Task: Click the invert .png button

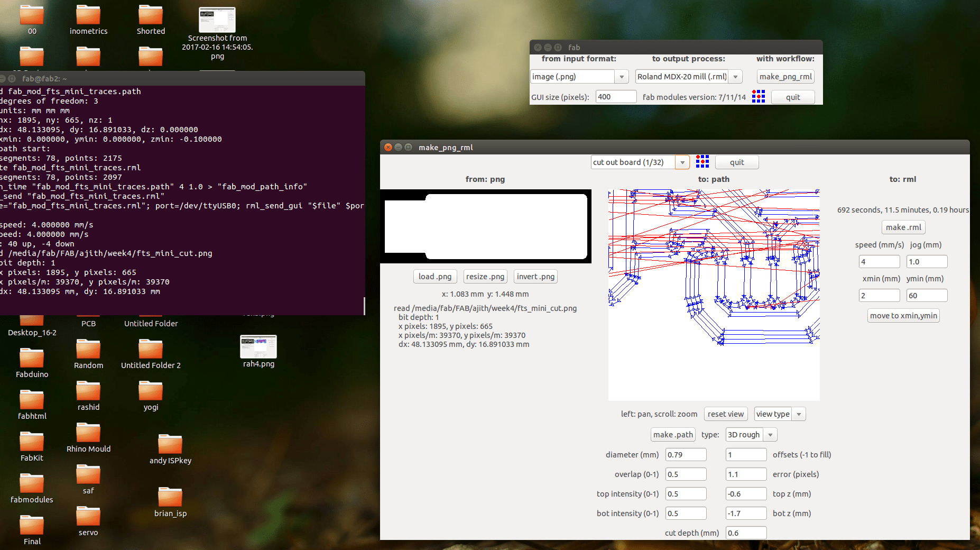Action: point(535,277)
